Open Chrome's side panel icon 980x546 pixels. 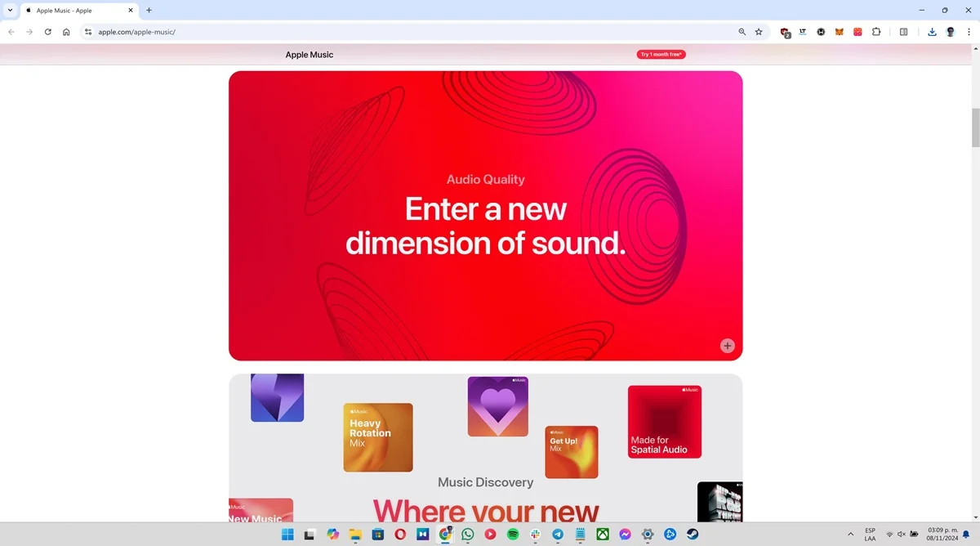tap(903, 31)
